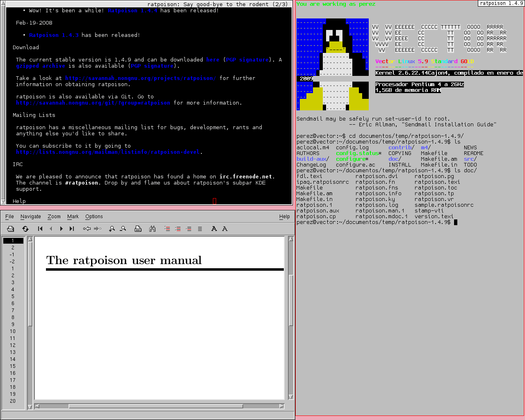
Task: Open the File menu in xdvi
Action: click(10, 217)
